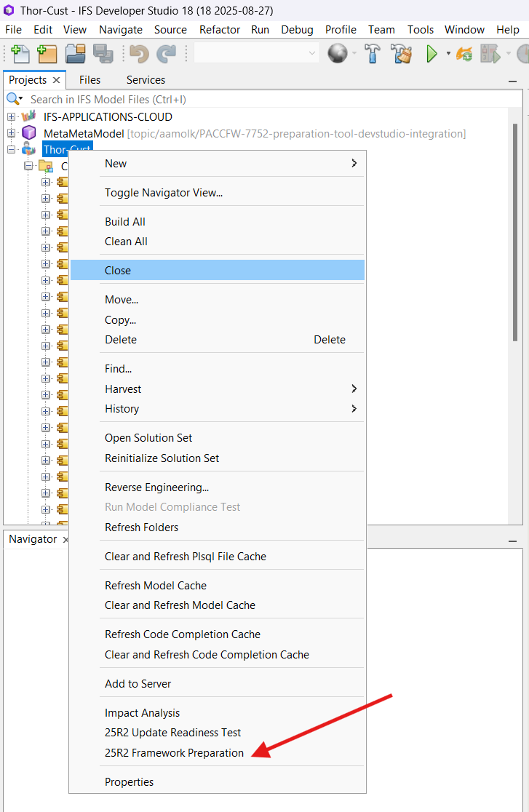Click Clean and Build broom icon

point(401,53)
